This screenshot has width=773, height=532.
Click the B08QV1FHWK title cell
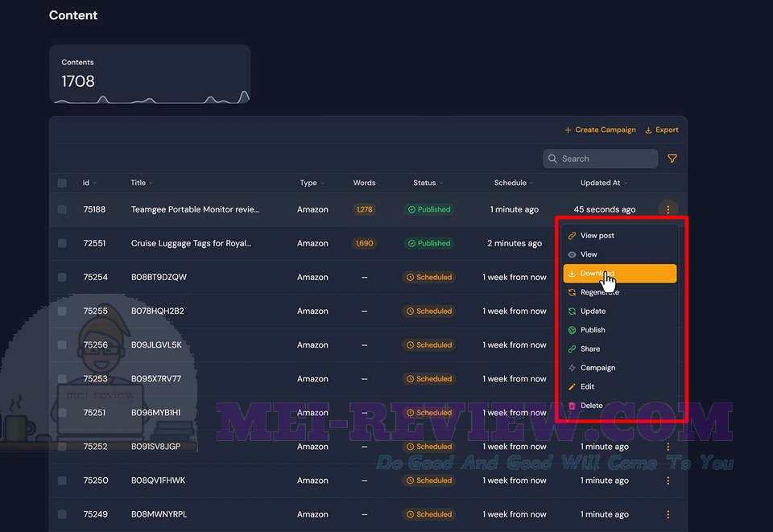click(x=159, y=480)
